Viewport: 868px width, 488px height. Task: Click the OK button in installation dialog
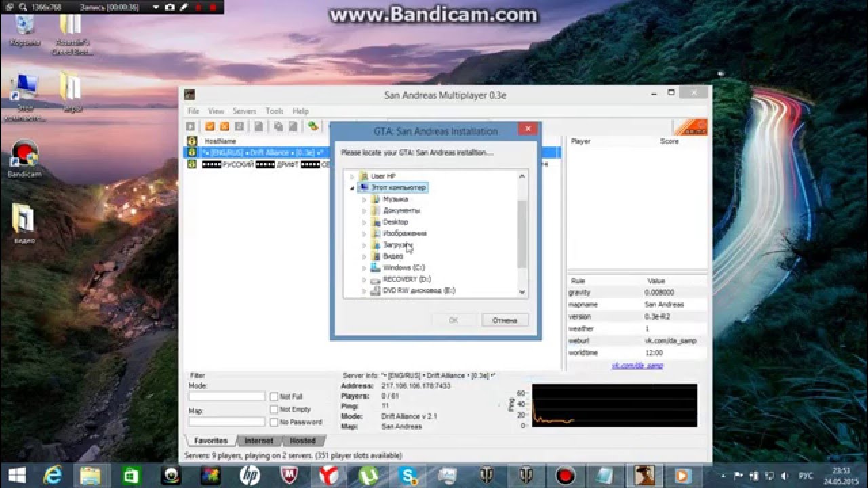pos(454,320)
